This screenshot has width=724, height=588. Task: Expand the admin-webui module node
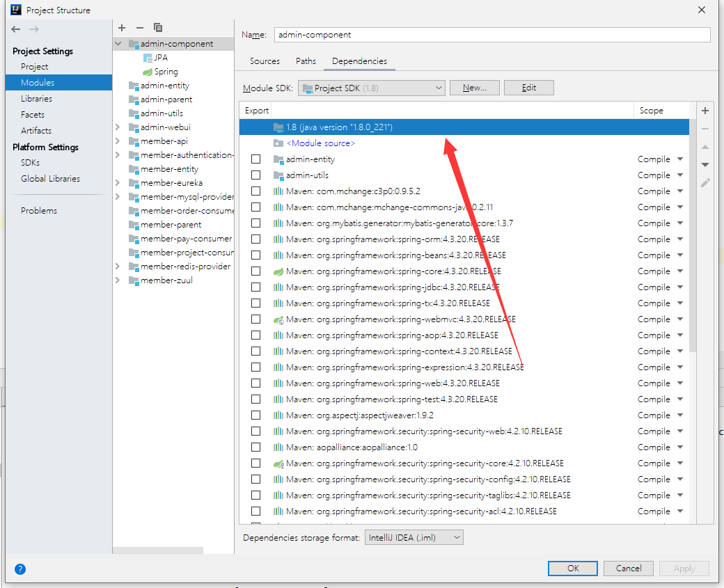click(x=118, y=127)
